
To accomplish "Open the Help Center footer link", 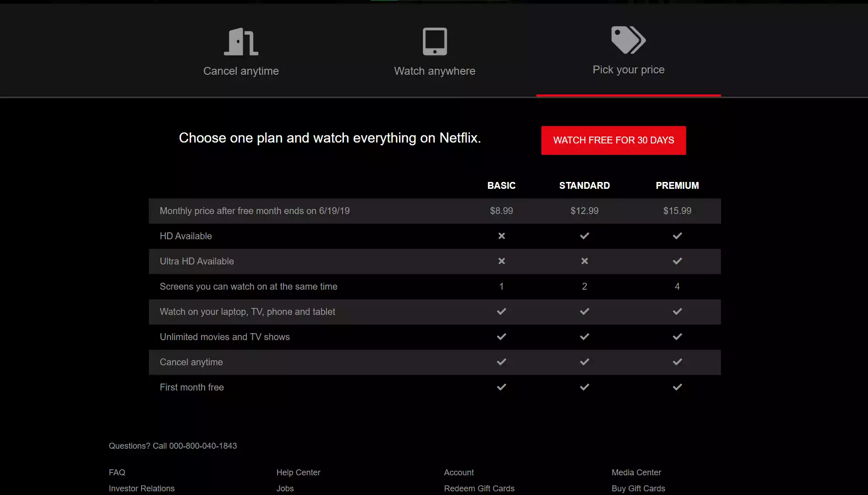I will pyautogui.click(x=298, y=473).
